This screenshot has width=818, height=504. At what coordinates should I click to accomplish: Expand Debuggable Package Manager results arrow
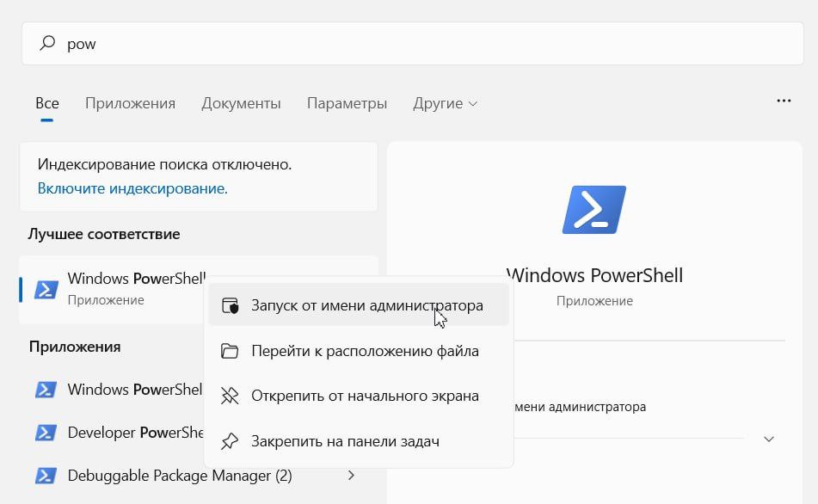[351, 475]
